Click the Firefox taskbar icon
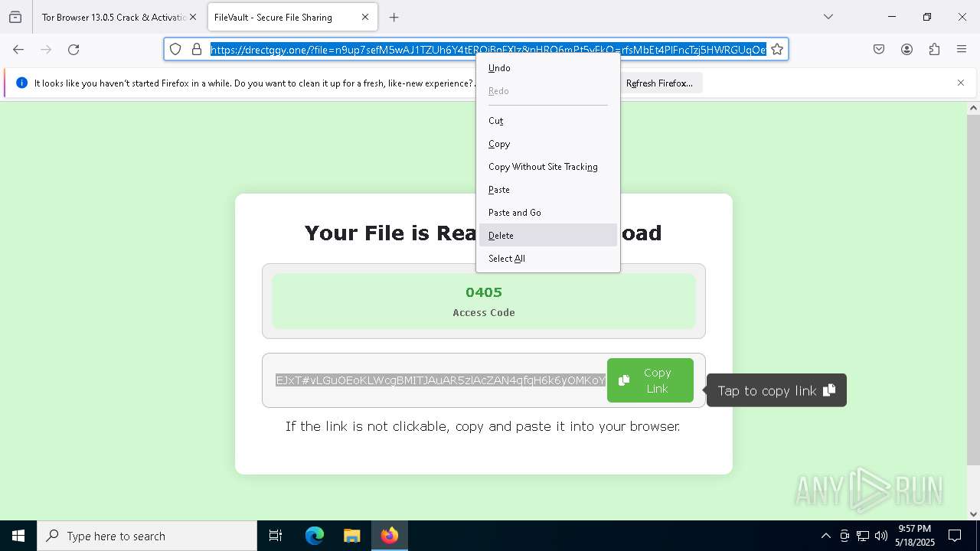Viewport: 980px width, 551px height. pyautogui.click(x=390, y=536)
